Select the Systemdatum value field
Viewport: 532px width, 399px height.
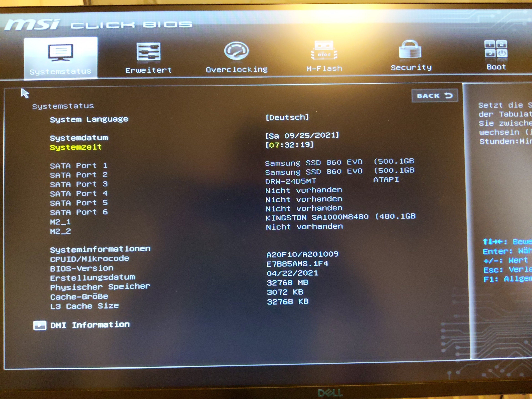coord(302,135)
